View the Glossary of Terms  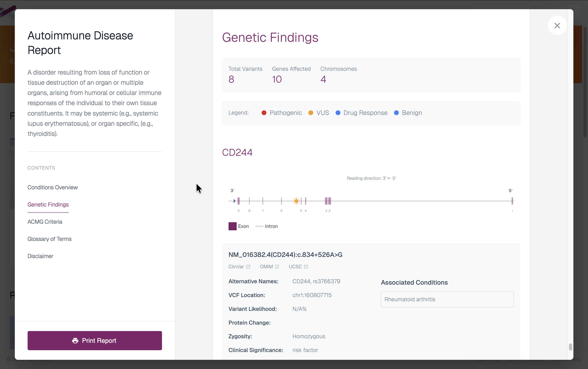pyautogui.click(x=49, y=239)
